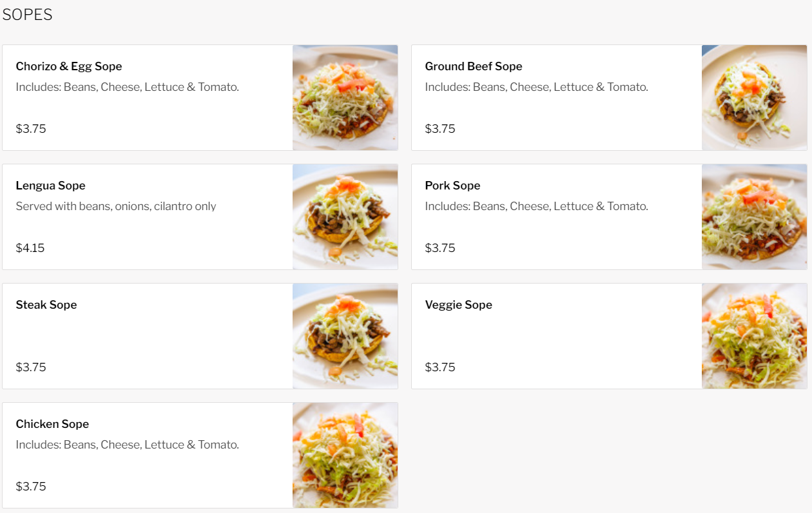Select the Ground Beef Sope title
Viewport: 812px width, 513px height.
pyautogui.click(x=474, y=66)
